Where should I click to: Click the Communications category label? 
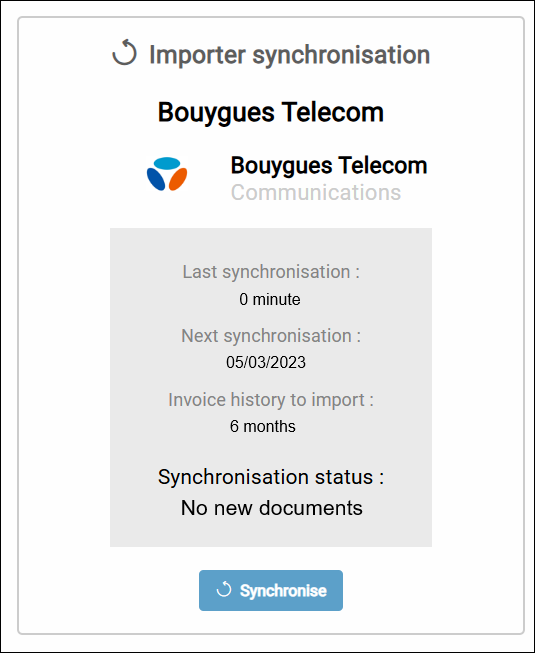pos(316,192)
